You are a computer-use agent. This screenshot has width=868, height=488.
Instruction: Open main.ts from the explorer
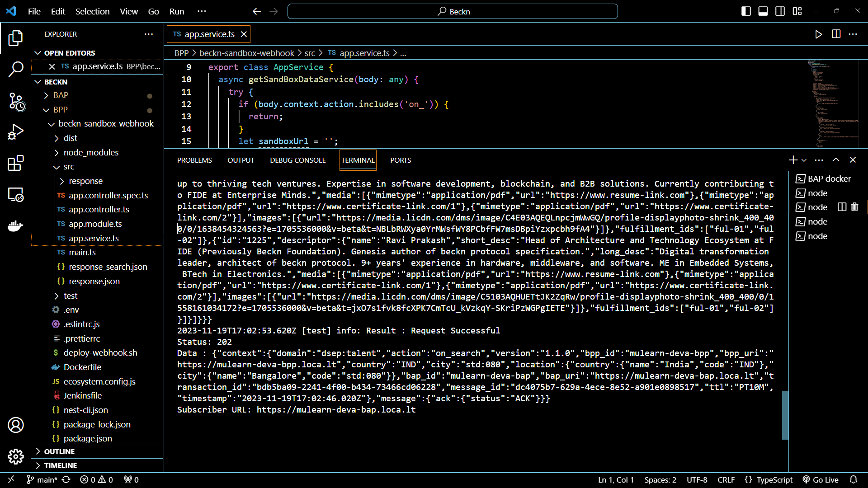82,253
